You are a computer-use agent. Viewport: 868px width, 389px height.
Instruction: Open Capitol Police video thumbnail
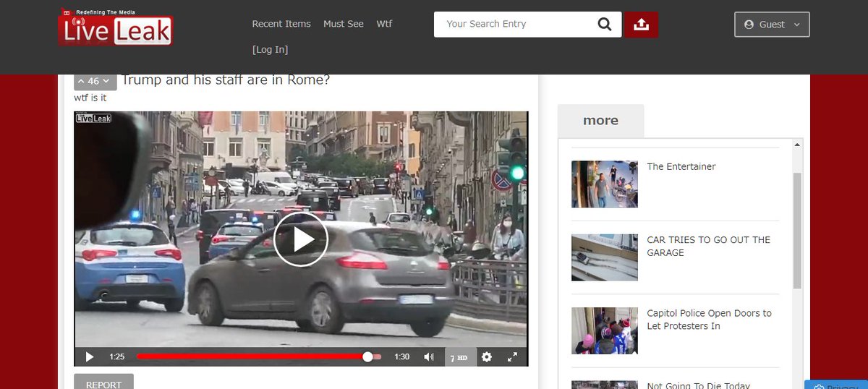click(605, 330)
